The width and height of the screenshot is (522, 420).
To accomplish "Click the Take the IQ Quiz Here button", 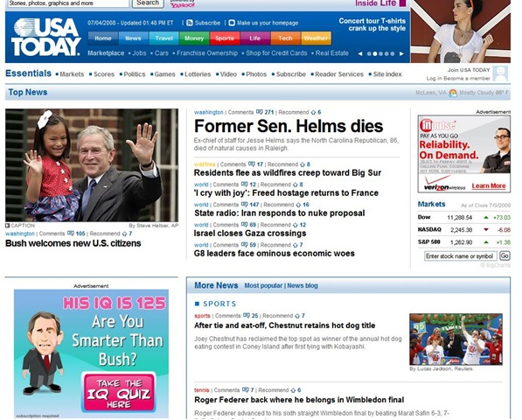I will (x=119, y=393).
